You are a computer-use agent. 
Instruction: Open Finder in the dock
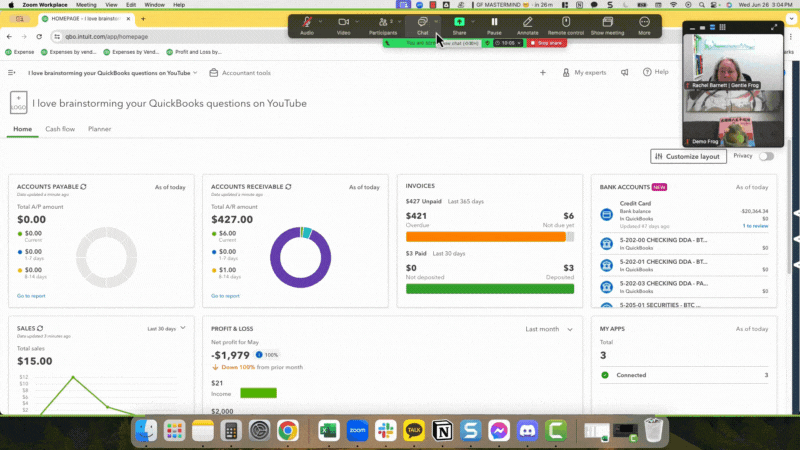(x=146, y=431)
